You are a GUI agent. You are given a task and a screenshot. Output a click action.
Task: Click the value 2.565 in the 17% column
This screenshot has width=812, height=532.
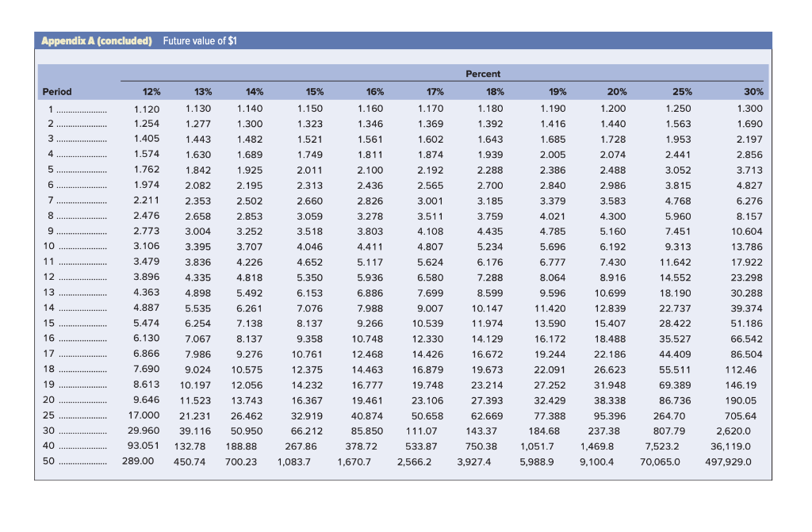[431, 186]
